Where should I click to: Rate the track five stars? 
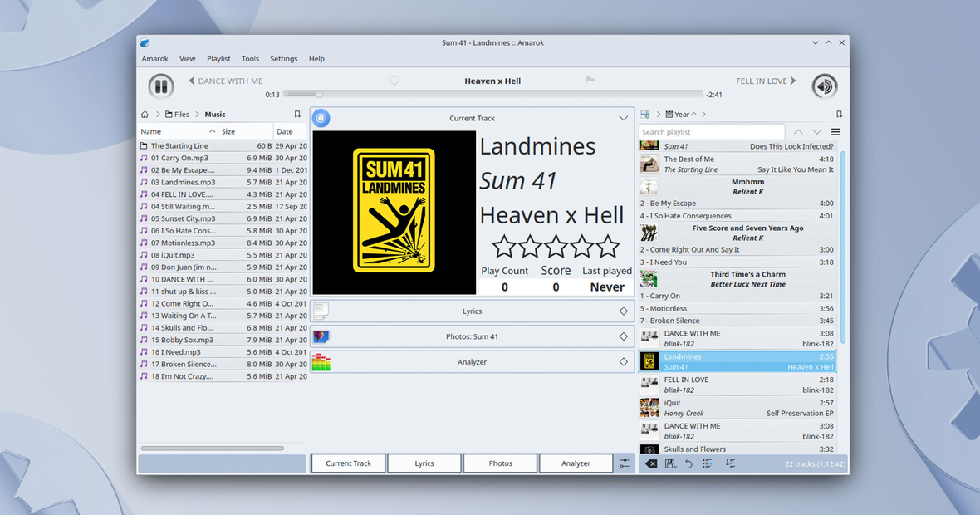pos(607,247)
